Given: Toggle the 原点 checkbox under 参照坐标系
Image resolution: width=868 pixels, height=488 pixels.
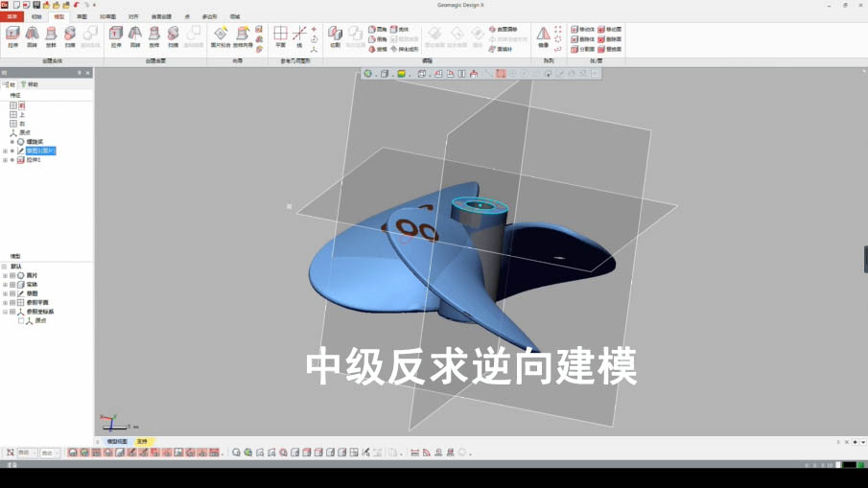Looking at the screenshot, I should tap(21, 321).
